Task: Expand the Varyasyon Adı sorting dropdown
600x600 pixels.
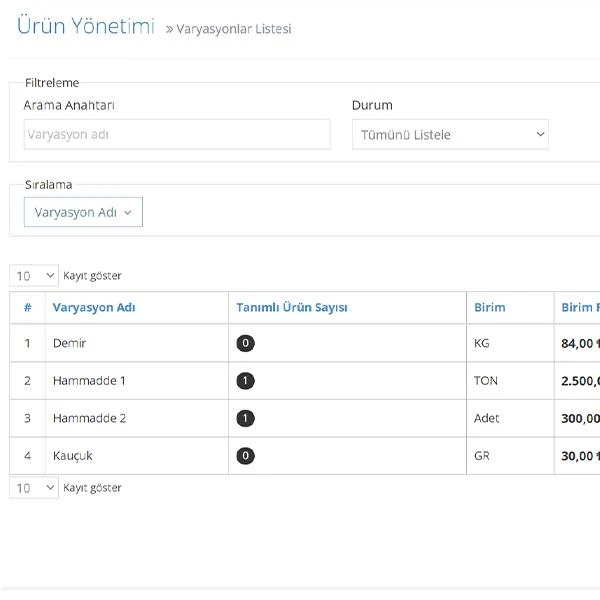Action: [83, 212]
